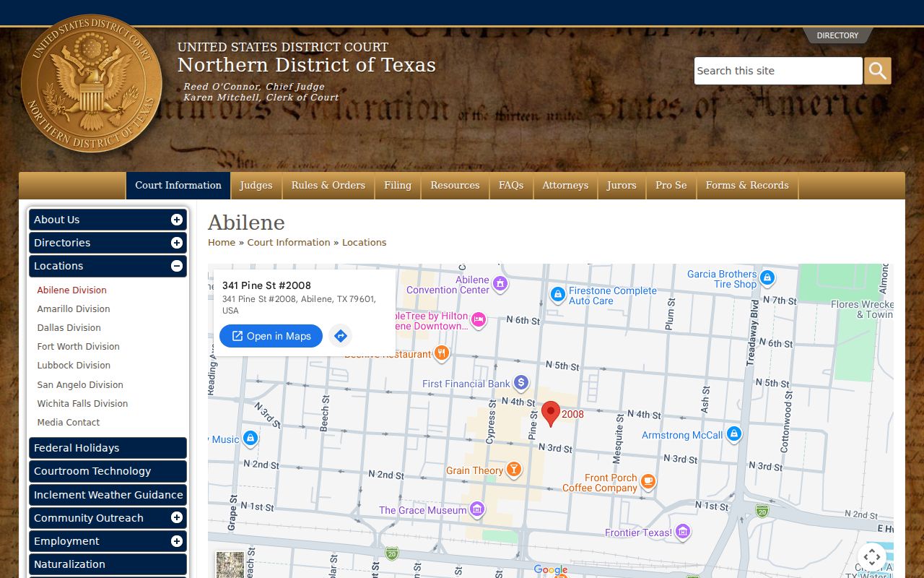Open Courtroom Technology sidebar item
The image size is (924, 578).
(x=108, y=471)
